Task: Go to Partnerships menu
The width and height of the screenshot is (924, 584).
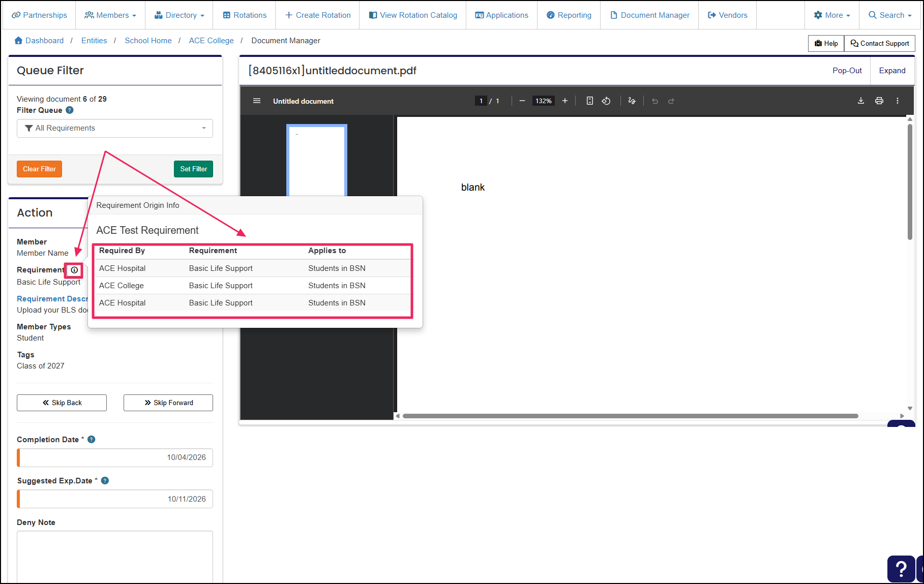Action: 39,15
